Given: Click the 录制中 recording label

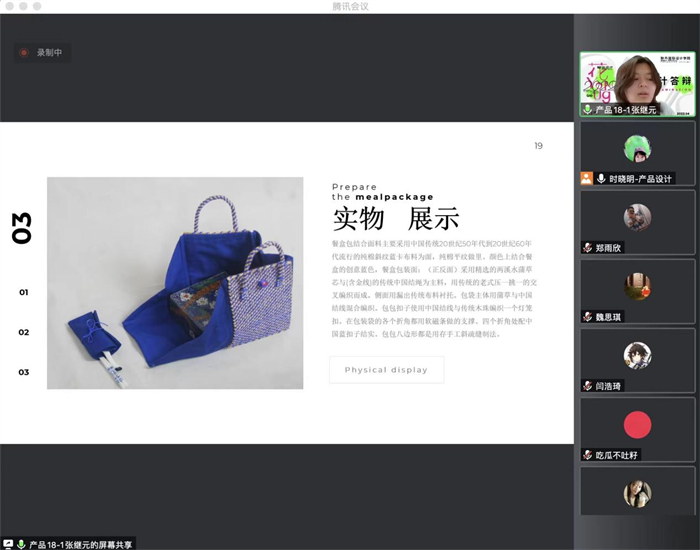Looking at the screenshot, I should coord(49,53).
